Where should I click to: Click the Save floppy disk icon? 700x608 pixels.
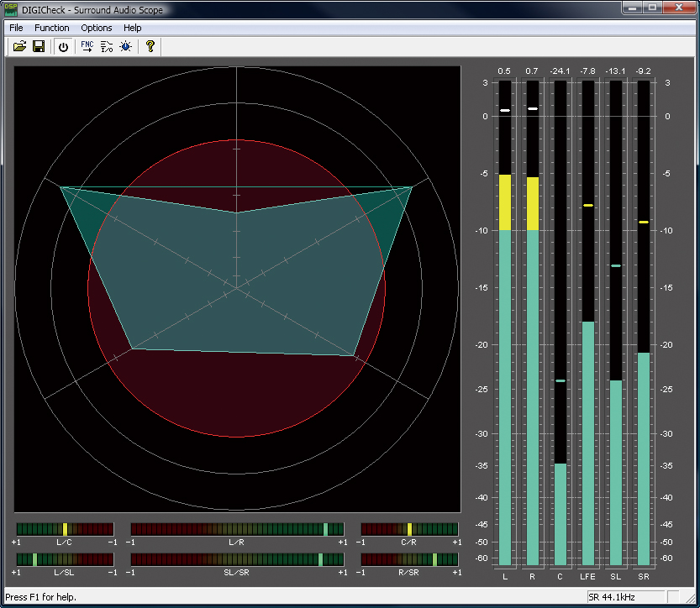pyautogui.click(x=39, y=47)
